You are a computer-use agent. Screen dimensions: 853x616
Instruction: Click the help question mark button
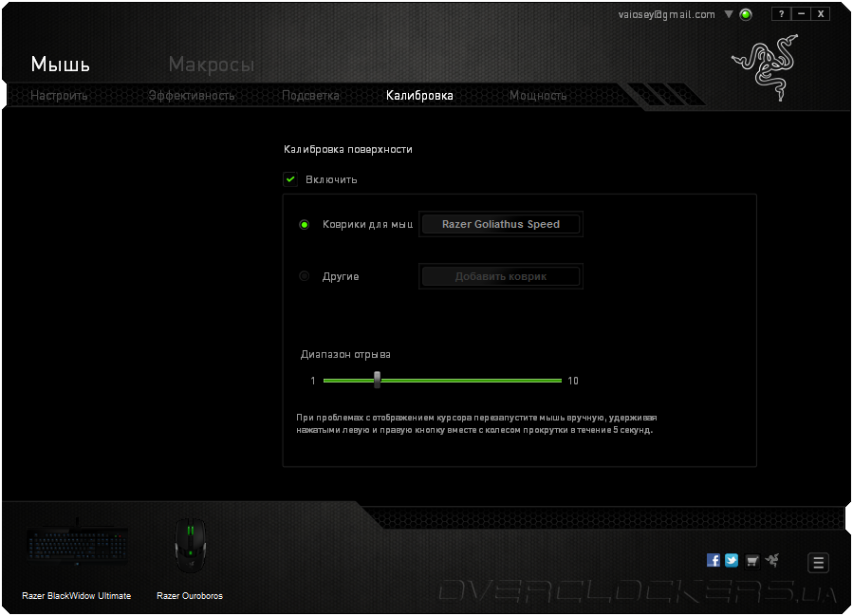coord(781,14)
